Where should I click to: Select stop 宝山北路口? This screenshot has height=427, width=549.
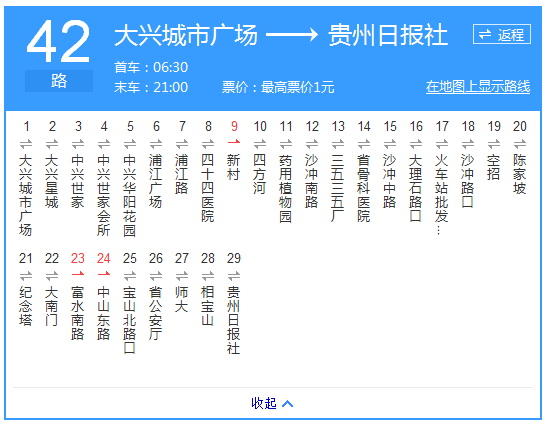click(x=130, y=320)
